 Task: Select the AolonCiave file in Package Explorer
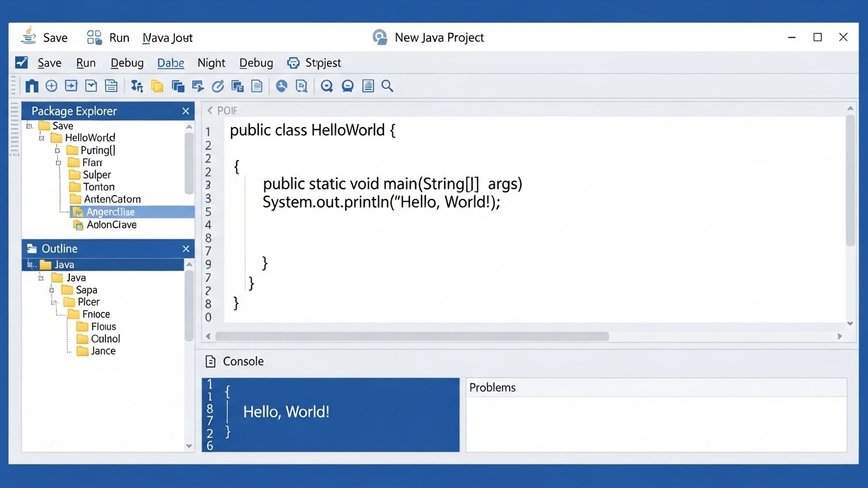click(111, 225)
